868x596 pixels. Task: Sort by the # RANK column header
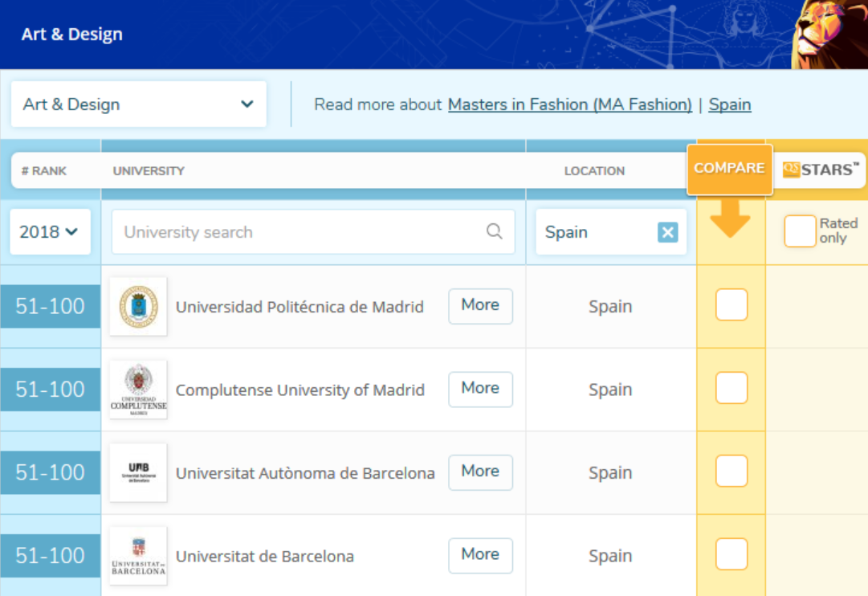(x=43, y=171)
